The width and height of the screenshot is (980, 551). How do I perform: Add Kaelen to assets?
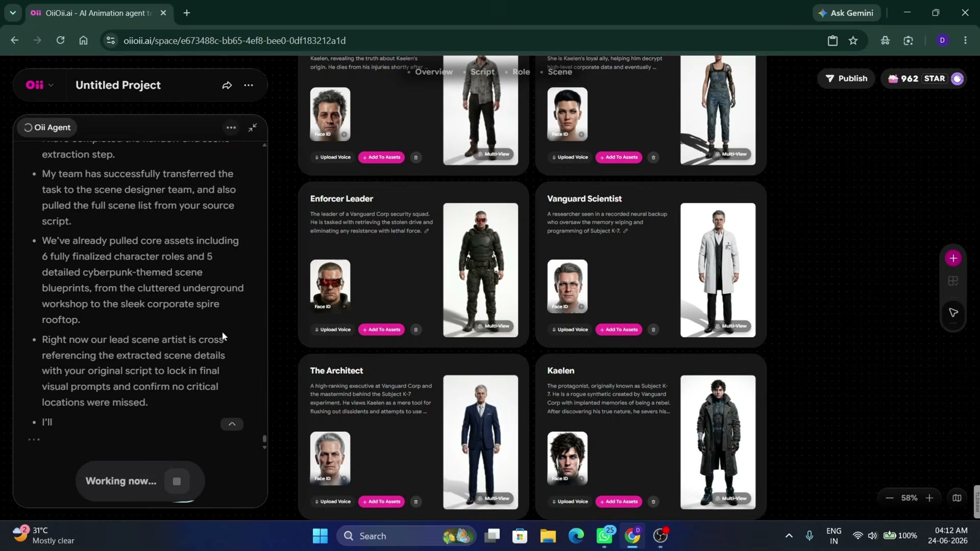(x=619, y=502)
